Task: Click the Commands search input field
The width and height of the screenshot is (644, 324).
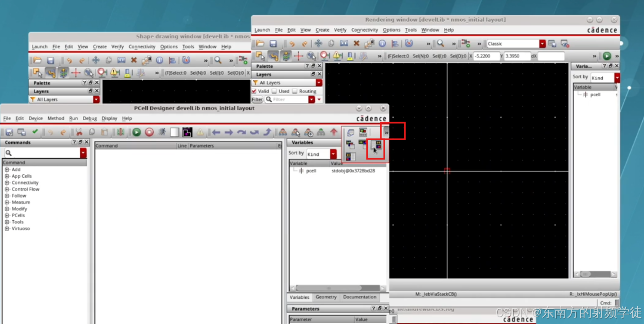Action: [42, 153]
